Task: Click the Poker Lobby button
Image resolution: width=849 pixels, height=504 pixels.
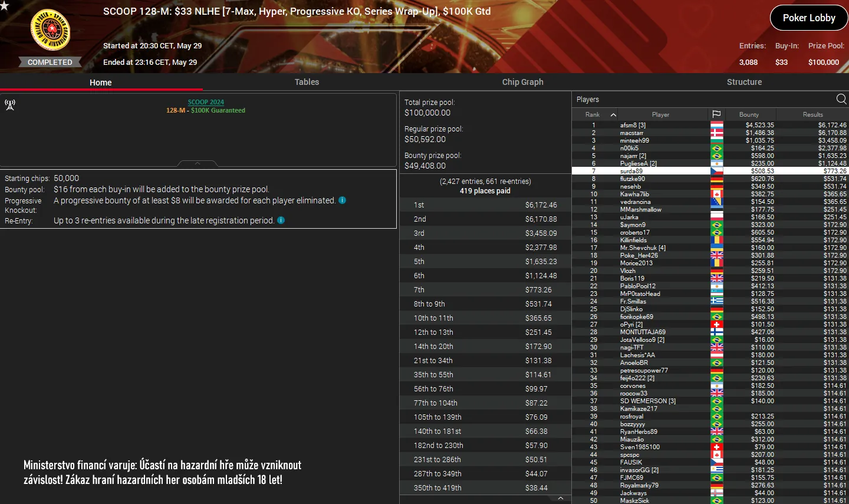Action: click(808, 18)
